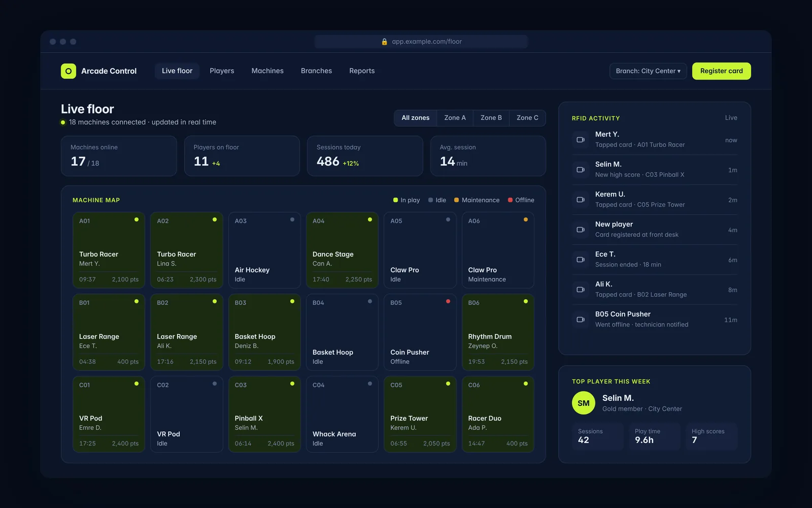The image size is (812, 508).
Task: Click the High scores stat box
Action: (x=712, y=436)
